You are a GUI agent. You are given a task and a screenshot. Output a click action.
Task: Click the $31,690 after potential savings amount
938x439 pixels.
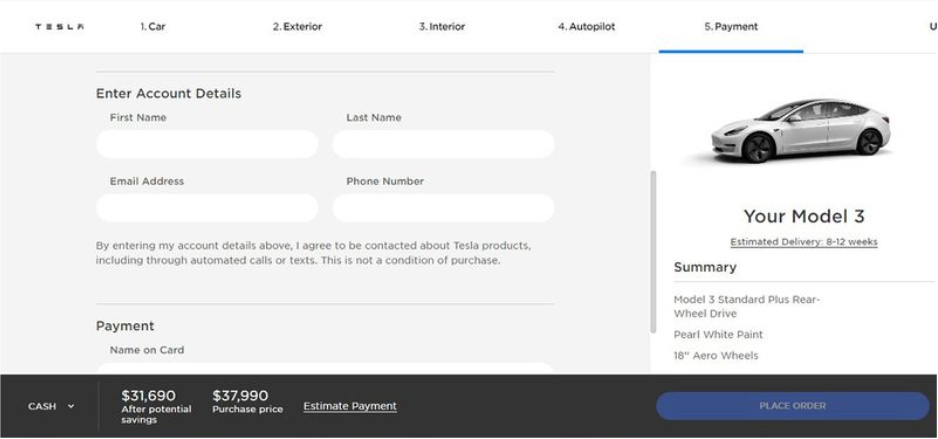click(x=148, y=397)
